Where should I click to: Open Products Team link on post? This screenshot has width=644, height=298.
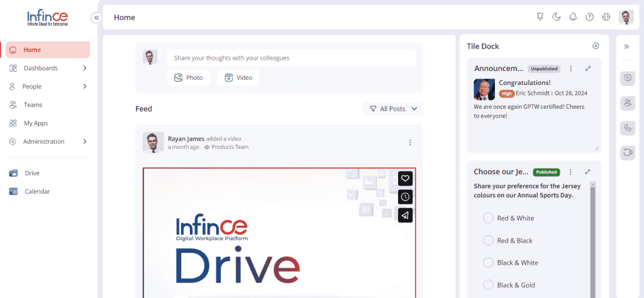click(x=230, y=147)
